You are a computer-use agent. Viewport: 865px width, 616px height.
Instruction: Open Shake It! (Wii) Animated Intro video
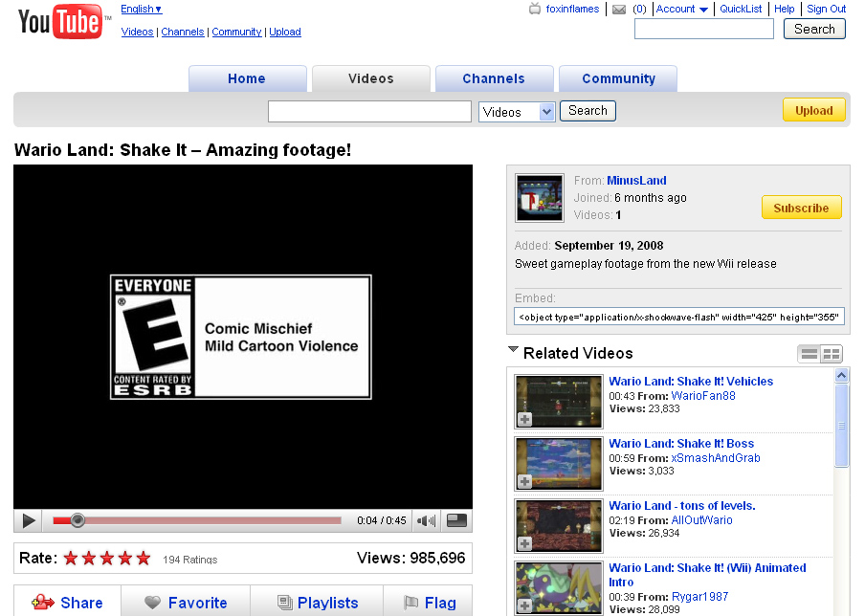coord(707,575)
